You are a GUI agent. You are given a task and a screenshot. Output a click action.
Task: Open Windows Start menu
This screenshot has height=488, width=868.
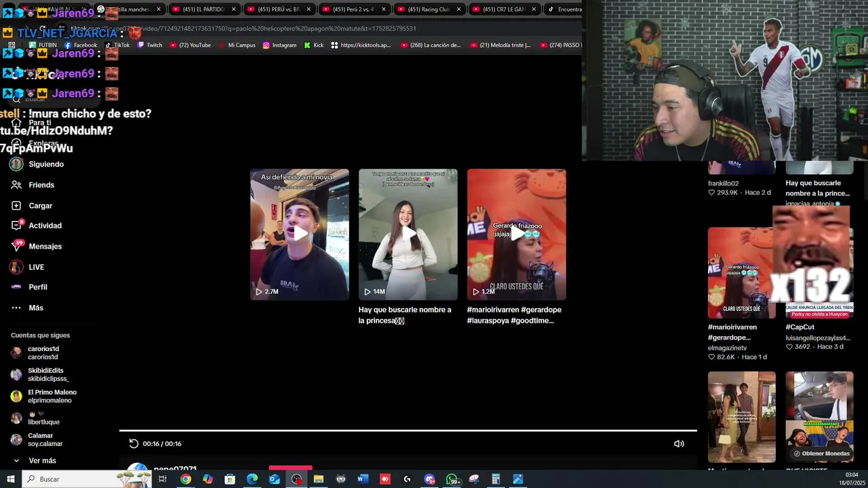tap(11, 479)
